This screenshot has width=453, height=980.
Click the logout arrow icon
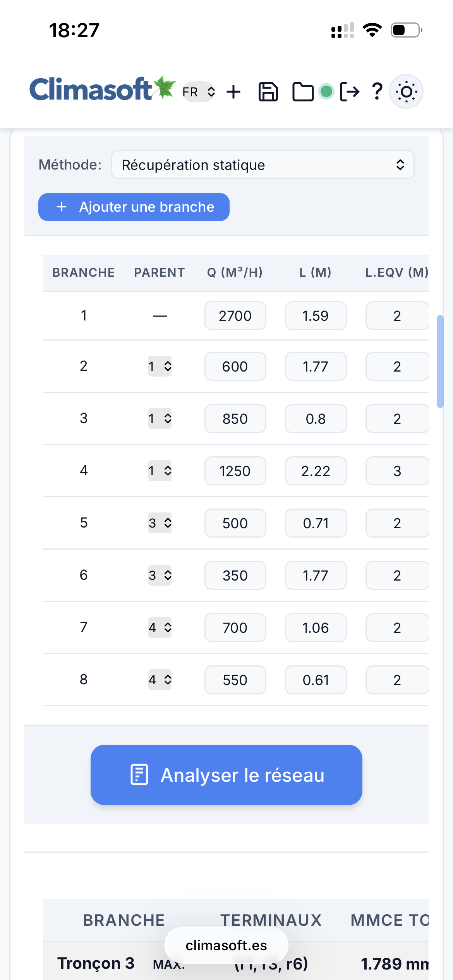[x=350, y=92]
